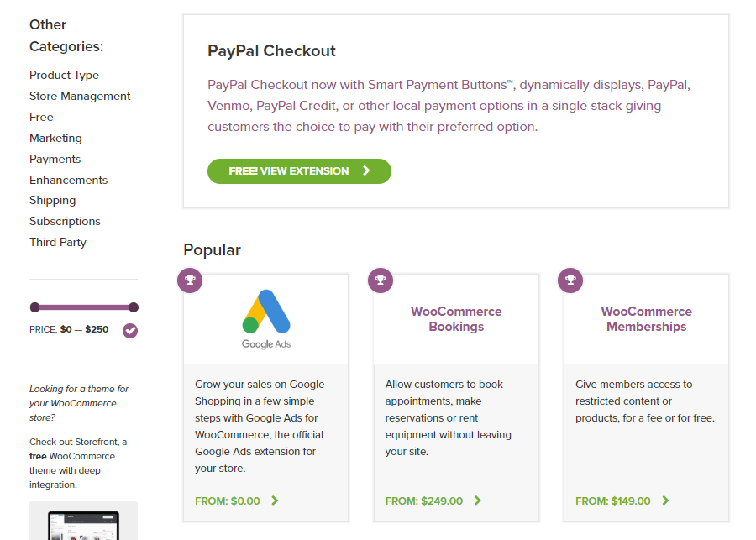Open the Payments category
Screen dimensions: 756x540
pos(55,159)
